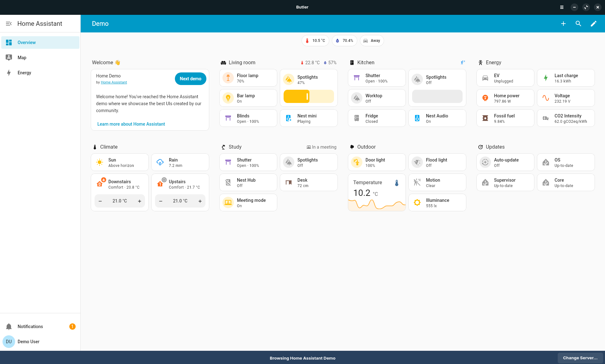Click the Notifications bell icon
605x364 pixels.
tap(9, 327)
